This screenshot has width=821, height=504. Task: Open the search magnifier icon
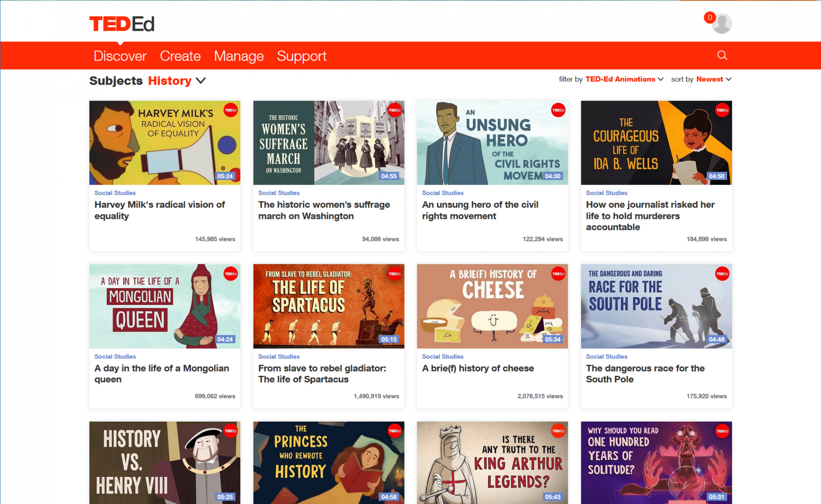(x=722, y=55)
